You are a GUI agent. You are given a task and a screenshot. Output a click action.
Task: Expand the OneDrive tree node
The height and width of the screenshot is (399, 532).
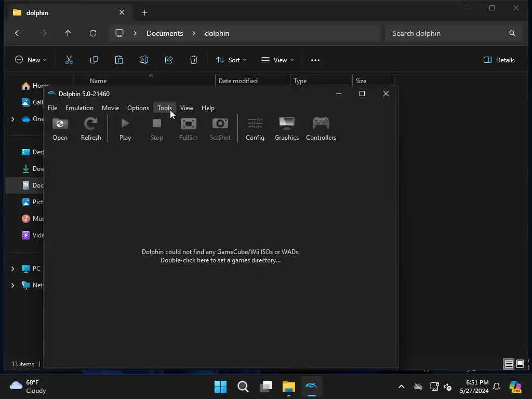pyautogui.click(x=13, y=119)
